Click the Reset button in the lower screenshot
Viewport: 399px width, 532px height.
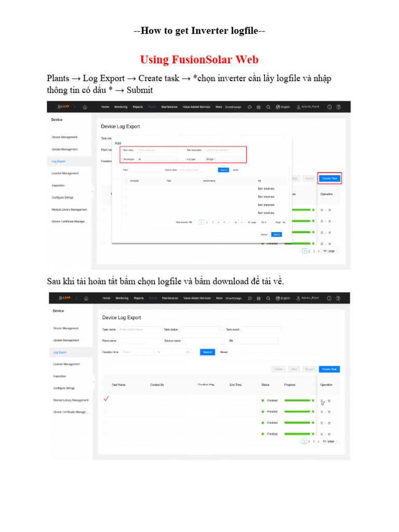(x=224, y=352)
